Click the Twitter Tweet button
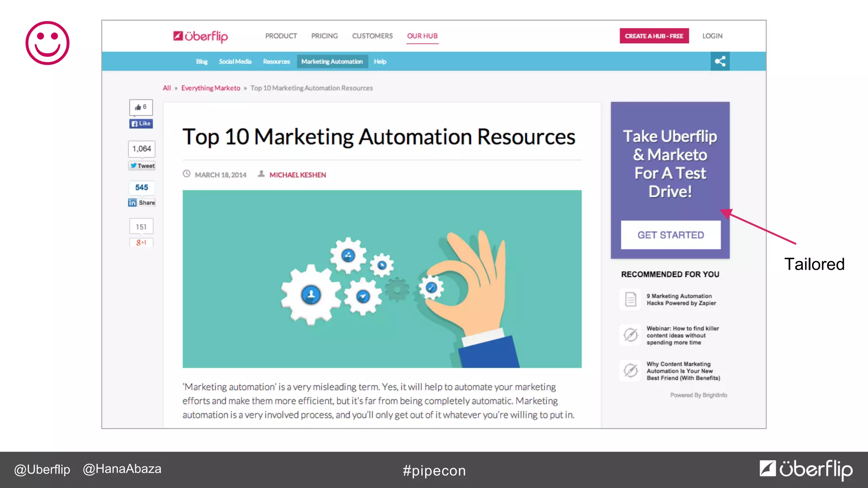This screenshot has width=868, height=488. [142, 166]
